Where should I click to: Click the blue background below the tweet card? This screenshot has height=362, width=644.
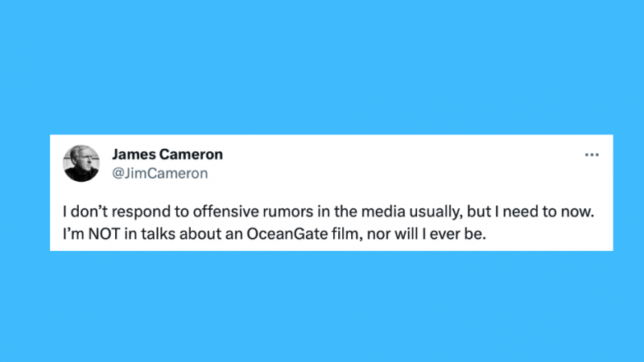coord(322,306)
